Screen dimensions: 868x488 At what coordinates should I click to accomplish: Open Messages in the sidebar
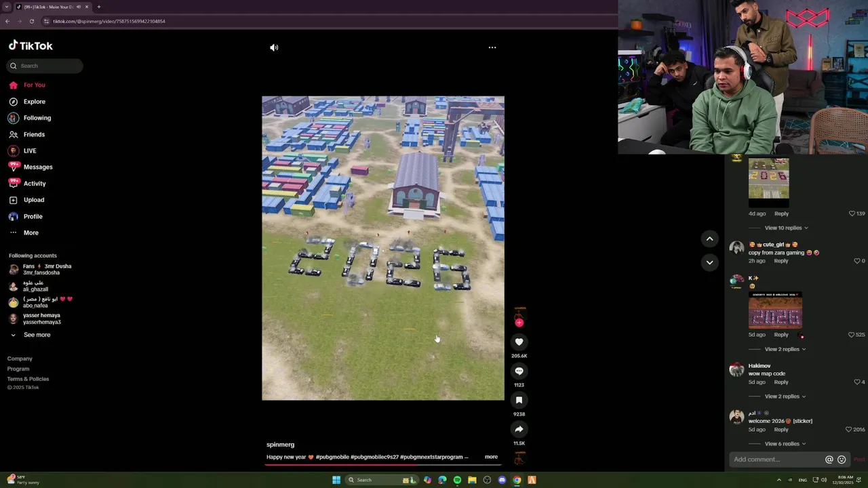[31, 167]
